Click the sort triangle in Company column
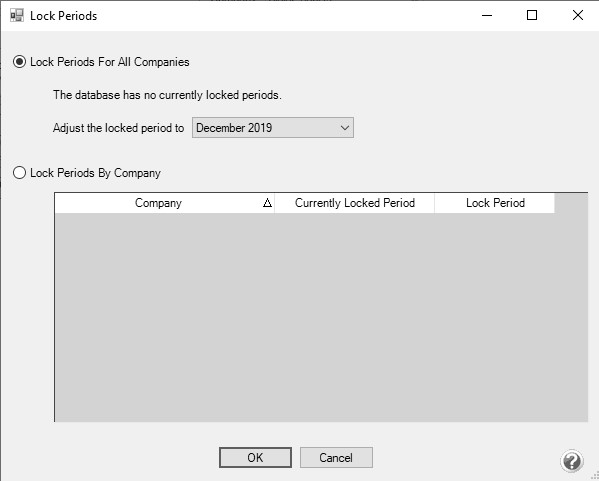 [267, 203]
